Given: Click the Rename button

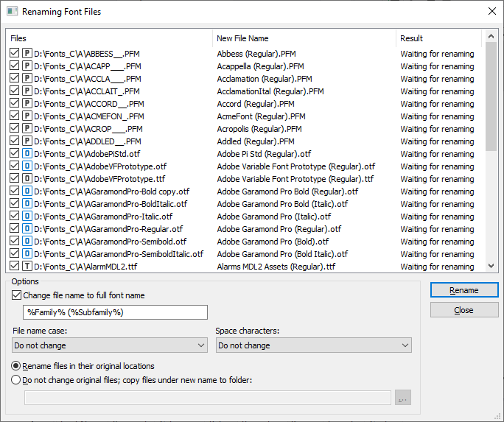Looking at the screenshot, I should point(464,290).
